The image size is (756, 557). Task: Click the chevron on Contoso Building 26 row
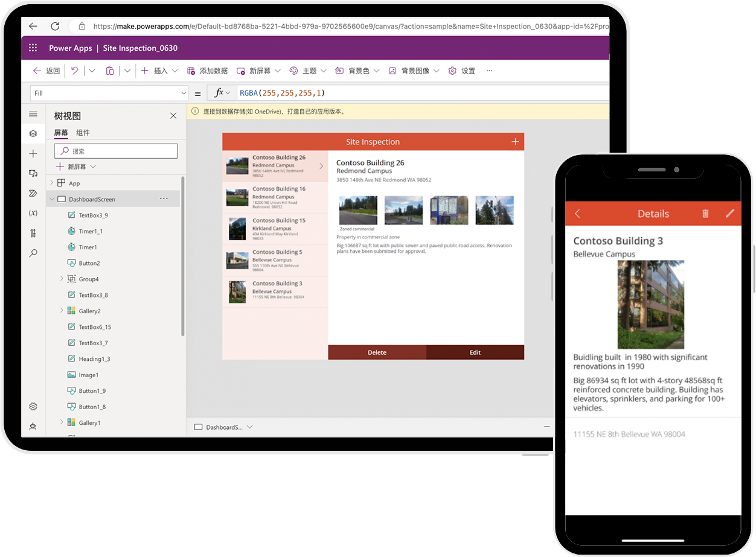pos(321,166)
